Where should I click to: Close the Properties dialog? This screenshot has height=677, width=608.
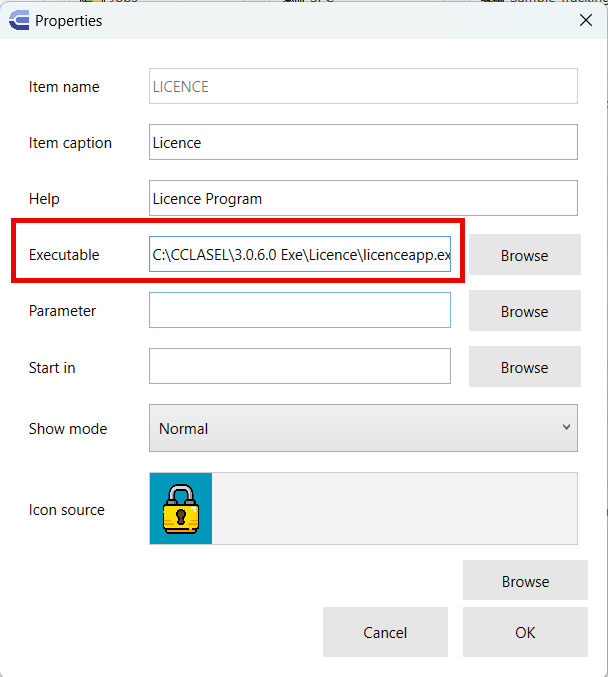click(586, 20)
